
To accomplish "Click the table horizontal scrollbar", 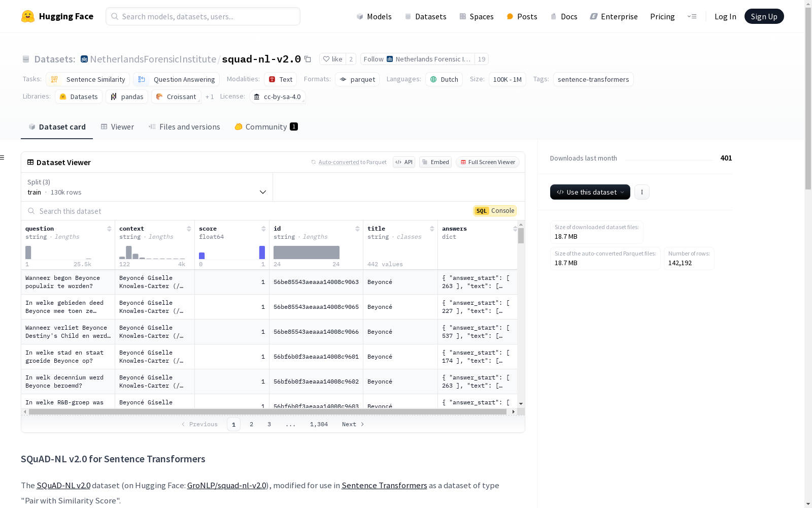I will click(x=267, y=411).
